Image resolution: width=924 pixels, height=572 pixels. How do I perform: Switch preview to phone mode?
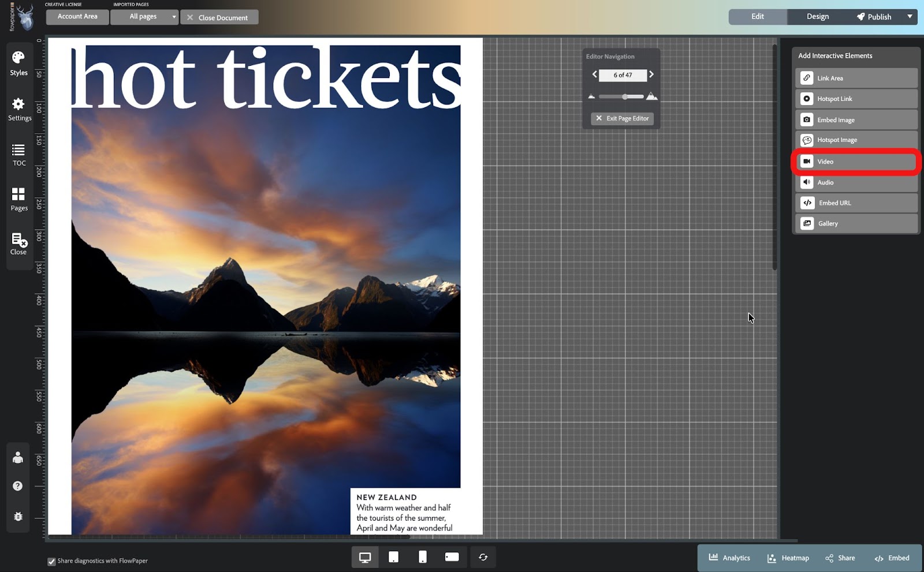(x=423, y=556)
